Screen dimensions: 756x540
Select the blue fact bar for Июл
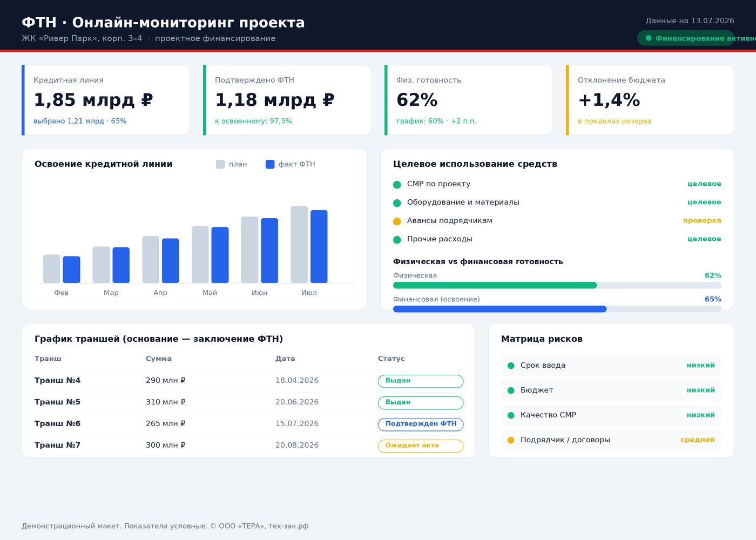[x=319, y=247]
